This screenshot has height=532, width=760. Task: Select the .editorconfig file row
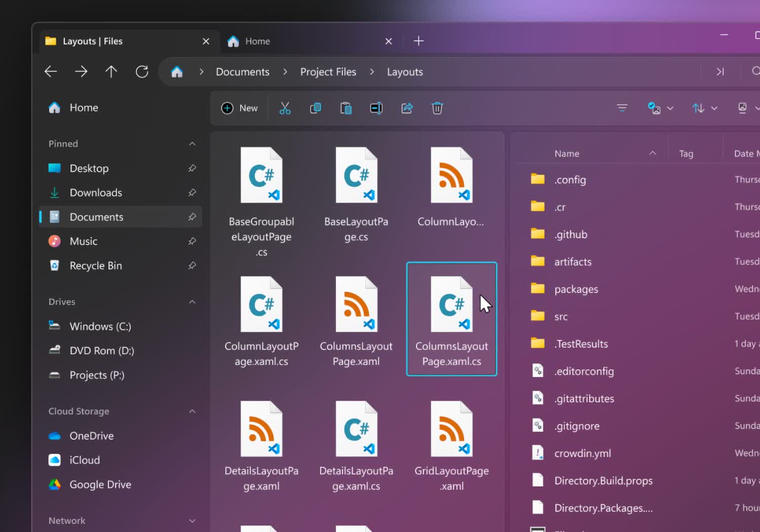[638, 371]
